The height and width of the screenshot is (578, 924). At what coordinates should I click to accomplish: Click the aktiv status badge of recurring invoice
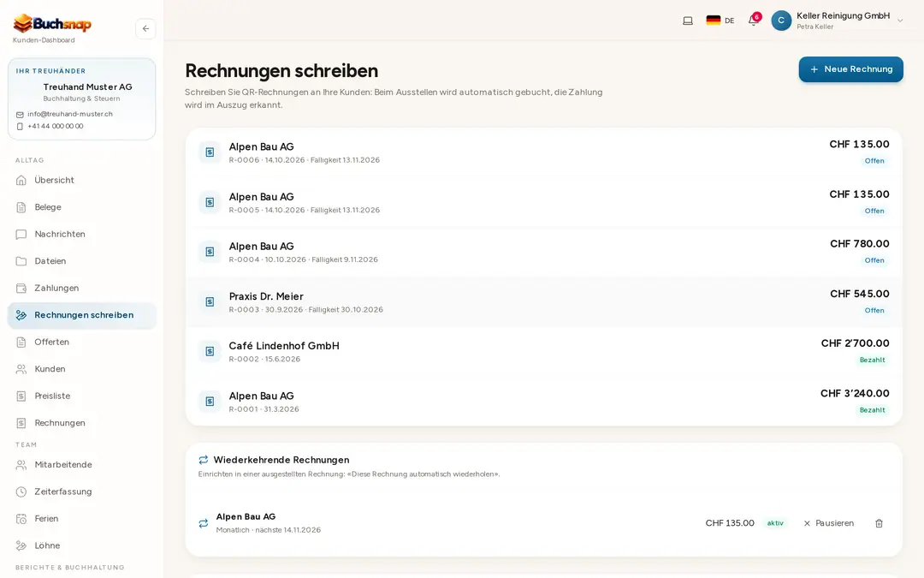click(x=775, y=523)
